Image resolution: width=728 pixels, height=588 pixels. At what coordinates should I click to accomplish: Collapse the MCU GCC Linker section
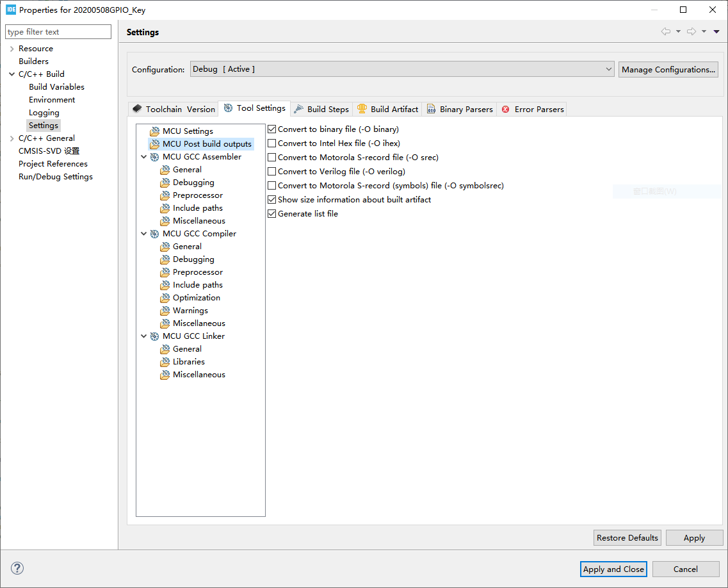point(144,336)
